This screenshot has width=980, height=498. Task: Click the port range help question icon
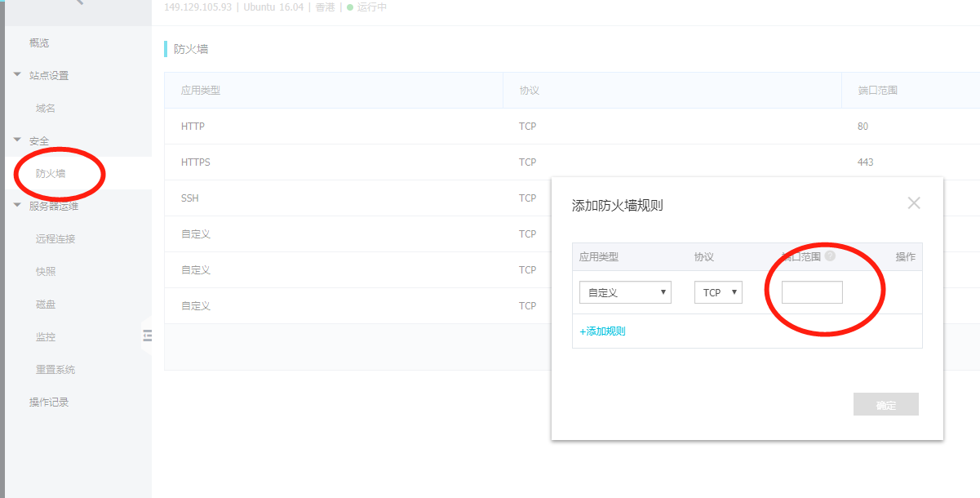click(x=830, y=256)
